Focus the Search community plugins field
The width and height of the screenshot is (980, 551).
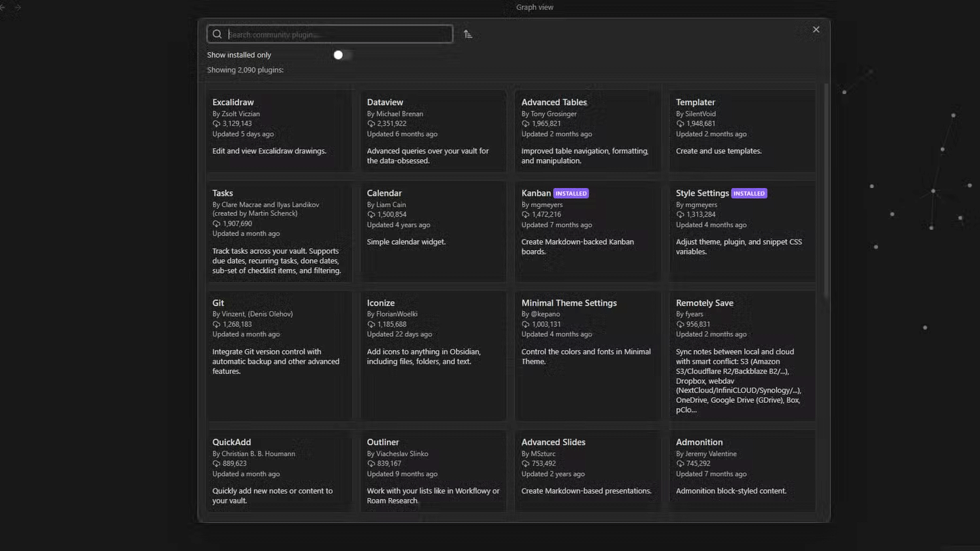(x=336, y=34)
